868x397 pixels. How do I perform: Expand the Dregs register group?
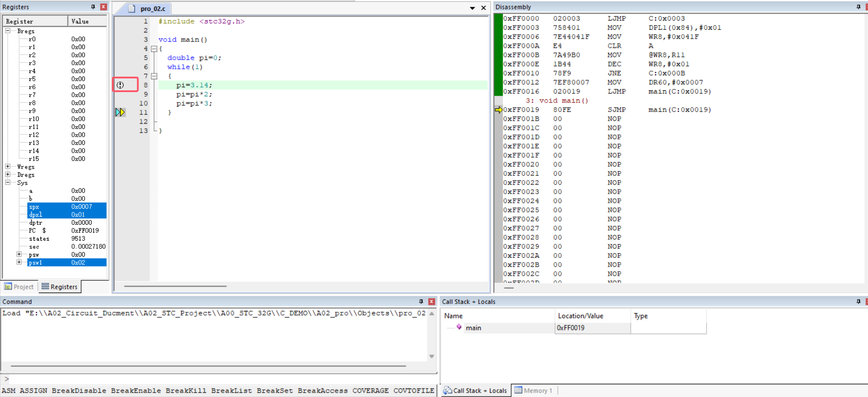pyautogui.click(x=8, y=175)
